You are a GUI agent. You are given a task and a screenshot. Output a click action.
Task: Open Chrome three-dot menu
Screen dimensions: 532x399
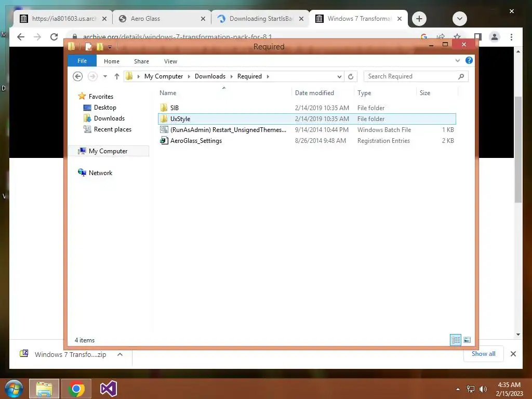point(511,37)
